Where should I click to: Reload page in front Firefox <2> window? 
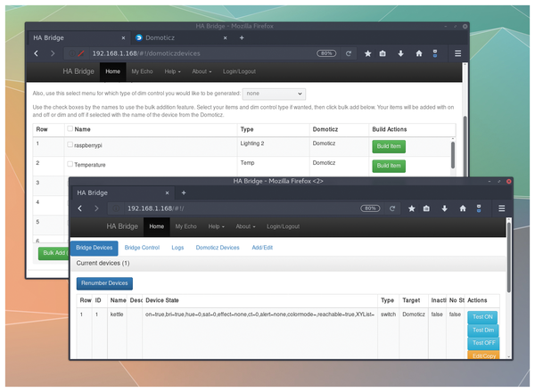point(392,208)
